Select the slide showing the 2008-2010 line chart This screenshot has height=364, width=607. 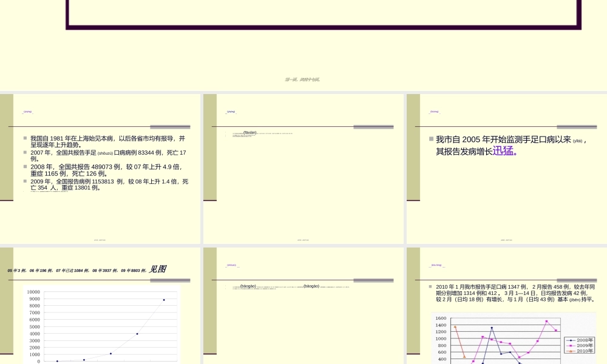507,303
